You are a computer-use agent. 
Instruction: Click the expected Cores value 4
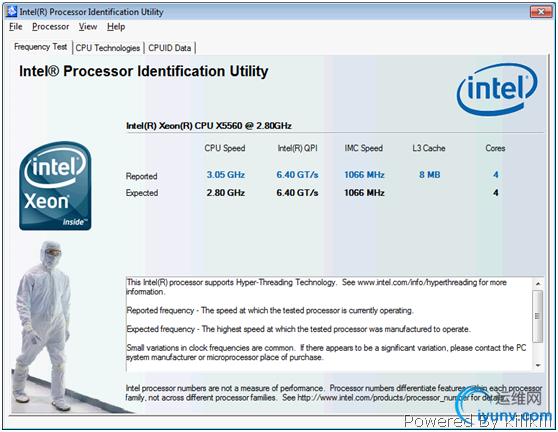496,193
